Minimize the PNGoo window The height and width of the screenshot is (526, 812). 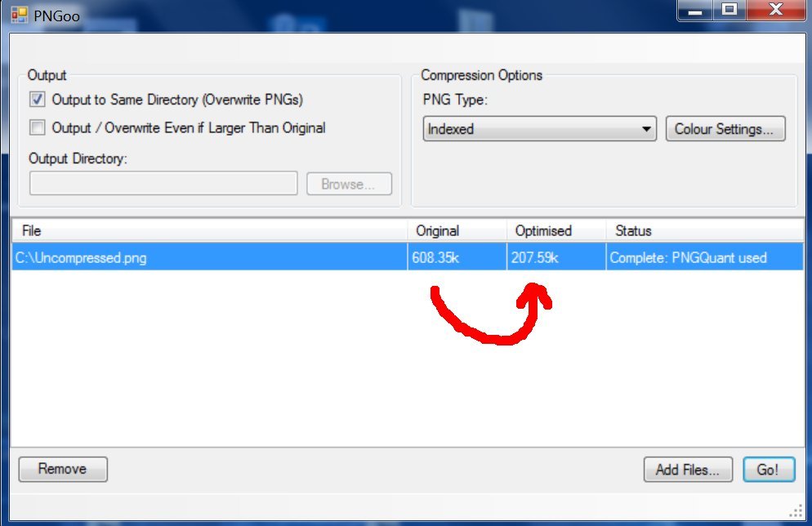point(695,10)
